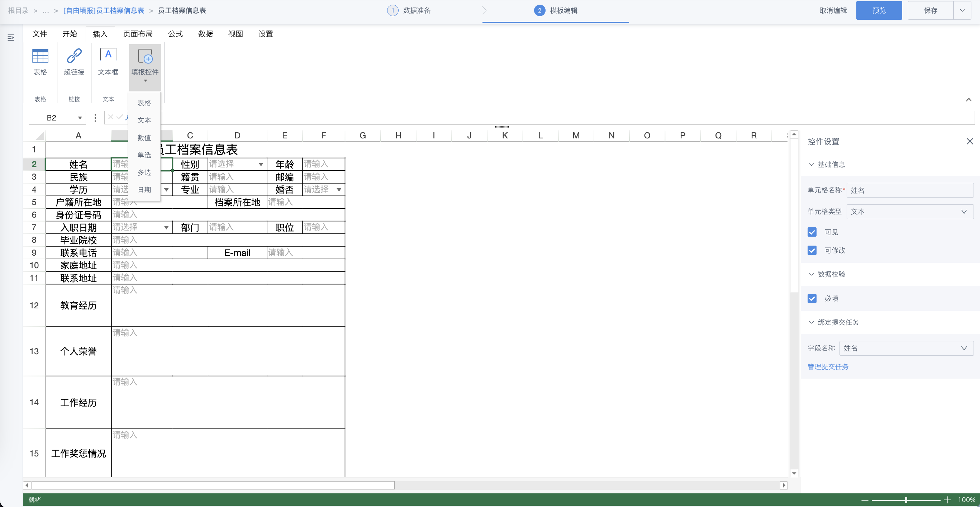Switch to the 页面布局 tab
Screen dimensions: 980x507
coord(138,34)
